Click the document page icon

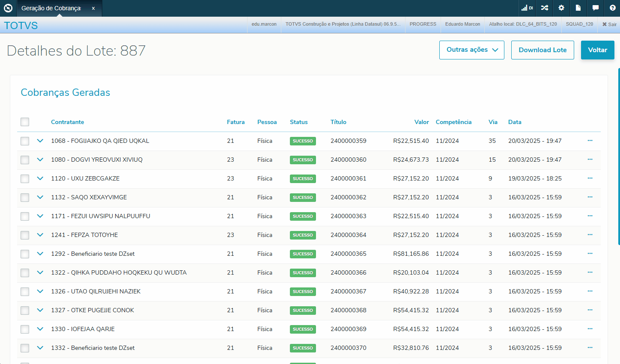[578, 8]
